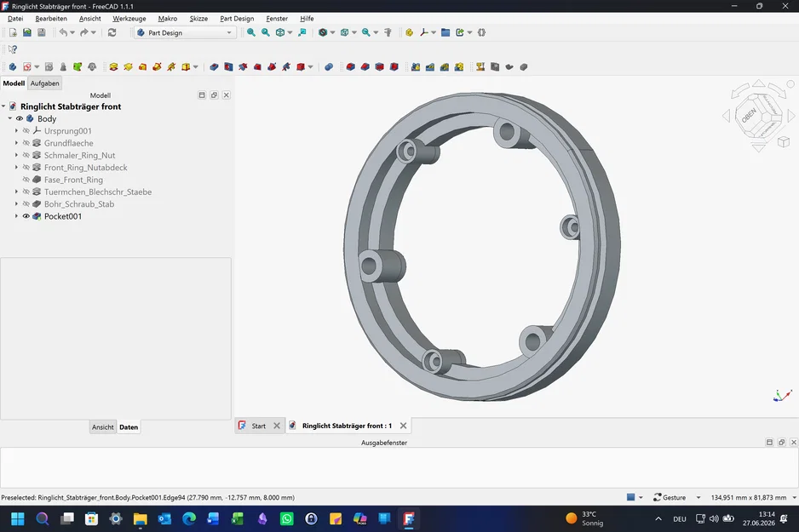Open the Datei menu
Screen dimensions: 799x532
point(15,19)
